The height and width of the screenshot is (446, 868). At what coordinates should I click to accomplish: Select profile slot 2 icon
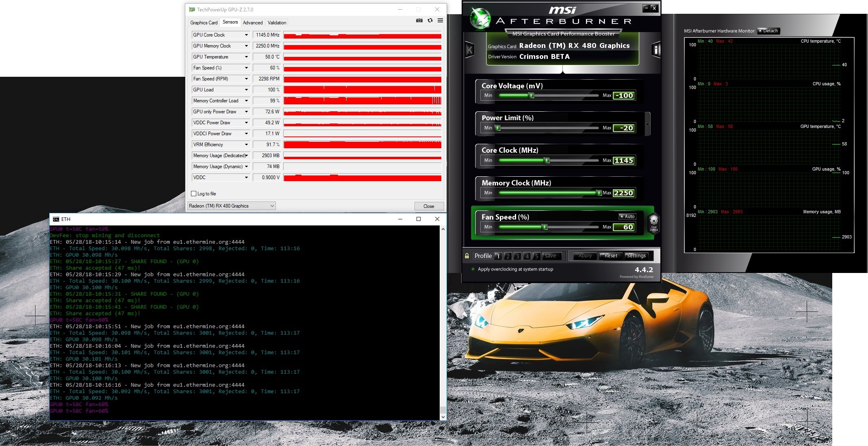point(508,256)
